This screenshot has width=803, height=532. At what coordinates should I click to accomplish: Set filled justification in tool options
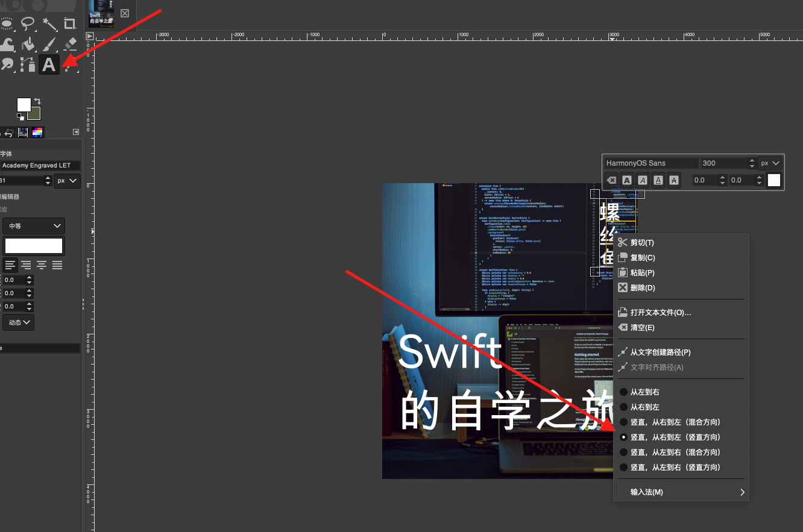coord(57,264)
